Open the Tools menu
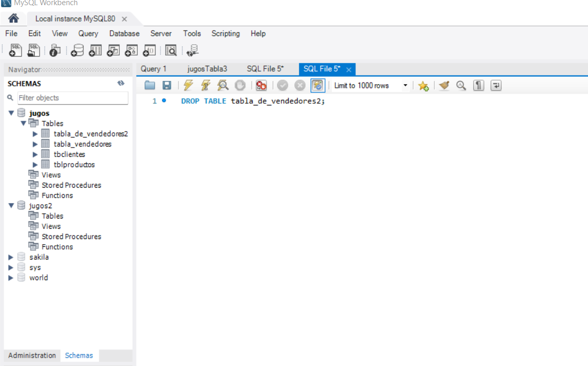This screenshot has height=366, width=588. 191,33
